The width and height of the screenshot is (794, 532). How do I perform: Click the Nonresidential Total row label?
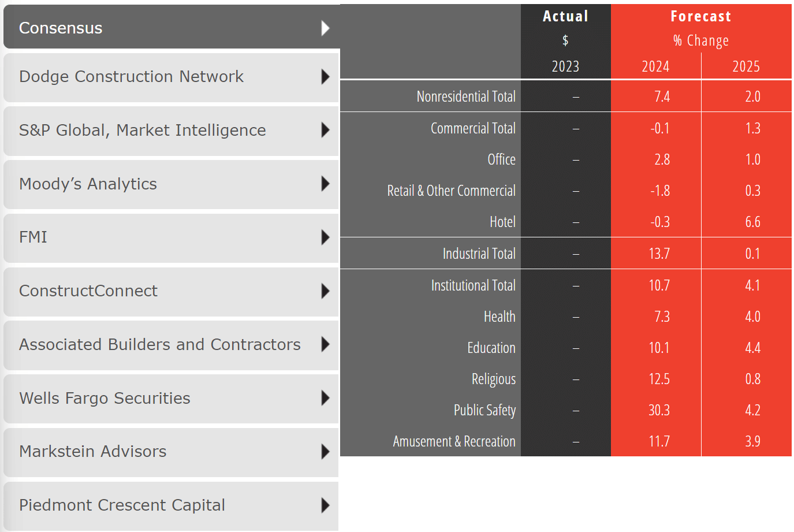(466, 96)
